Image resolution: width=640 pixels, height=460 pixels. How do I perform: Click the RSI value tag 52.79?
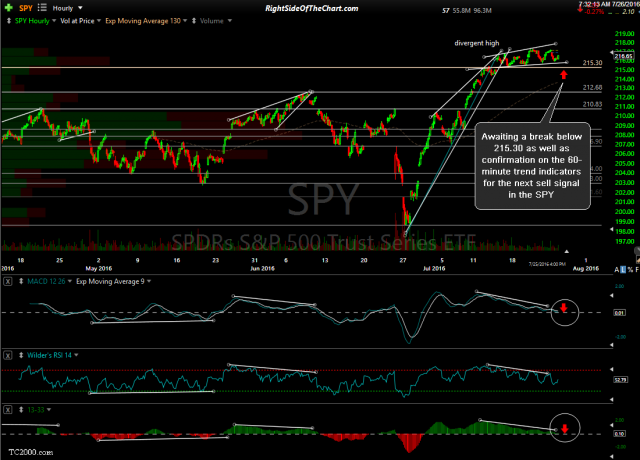pos(620,380)
